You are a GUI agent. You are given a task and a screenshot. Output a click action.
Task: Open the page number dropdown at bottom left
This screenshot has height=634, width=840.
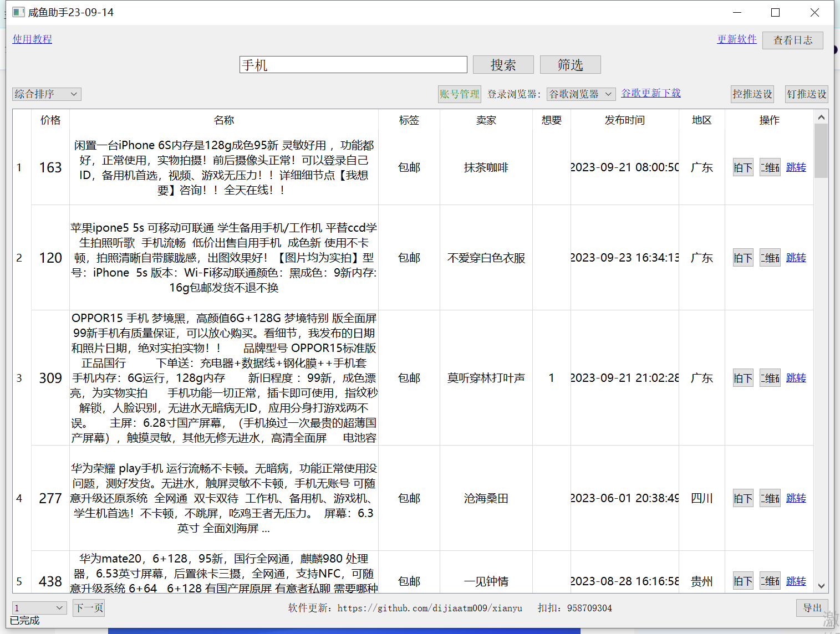[39, 607]
